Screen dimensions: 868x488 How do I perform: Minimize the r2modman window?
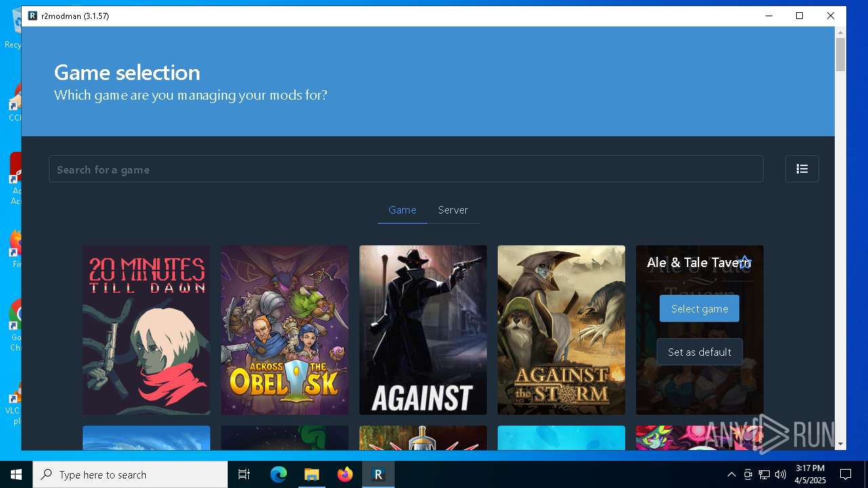point(769,16)
